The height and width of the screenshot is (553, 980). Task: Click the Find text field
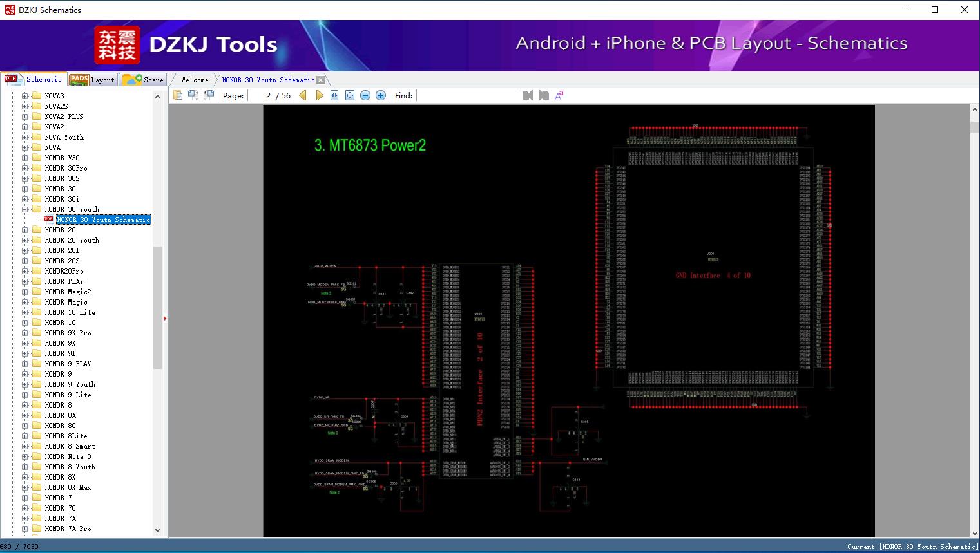coord(467,95)
